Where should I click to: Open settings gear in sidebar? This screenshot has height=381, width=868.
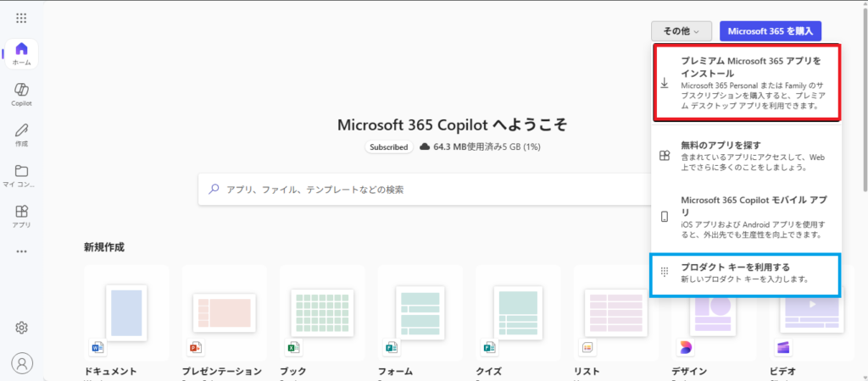pos(21,328)
